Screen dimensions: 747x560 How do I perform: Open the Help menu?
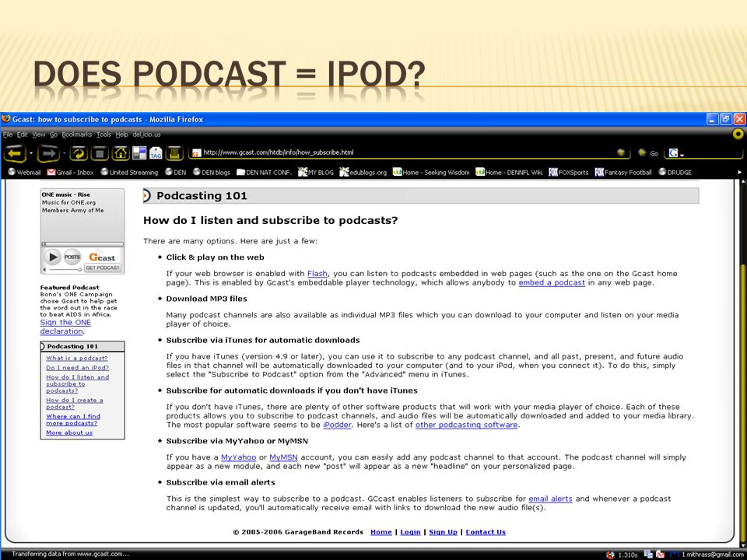pyautogui.click(x=122, y=135)
